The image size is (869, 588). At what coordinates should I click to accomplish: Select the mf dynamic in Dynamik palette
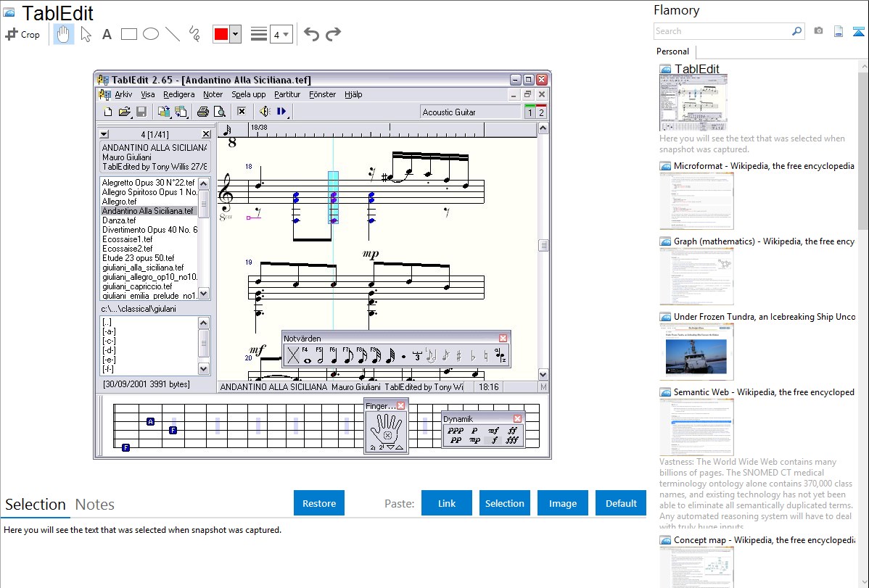(x=493, y=430)
